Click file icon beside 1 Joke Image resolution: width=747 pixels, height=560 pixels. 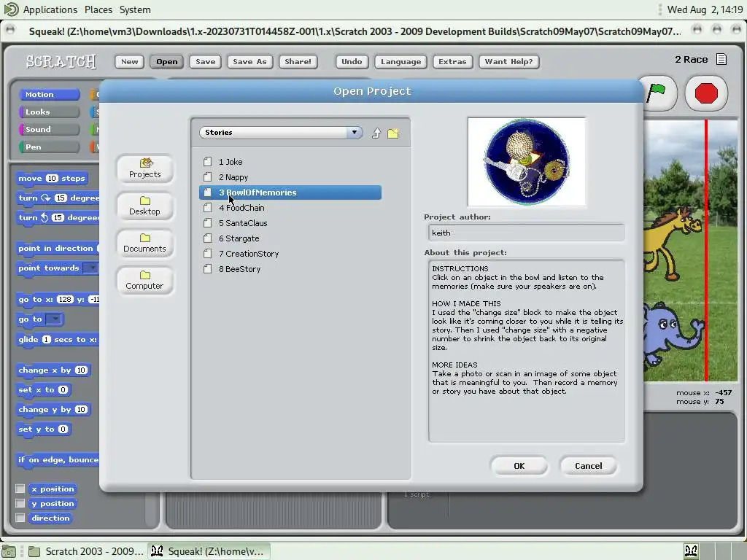click(208, 162)
